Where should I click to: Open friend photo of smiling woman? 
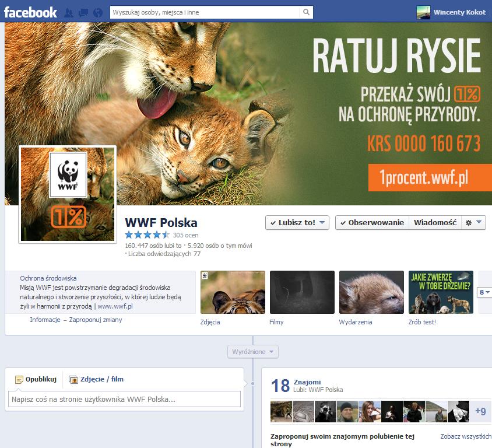tap(370, 411)
